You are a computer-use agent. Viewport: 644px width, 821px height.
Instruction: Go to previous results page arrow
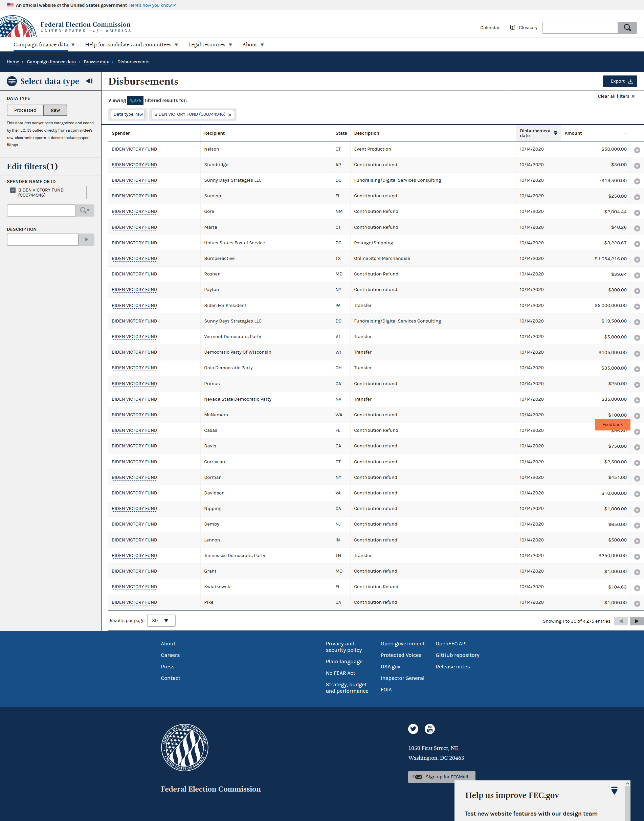[621, 621]
